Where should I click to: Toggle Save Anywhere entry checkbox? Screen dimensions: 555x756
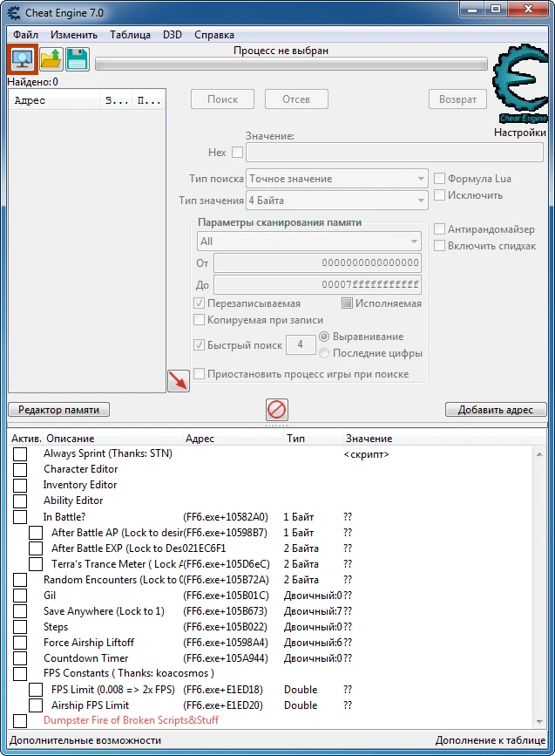(x=20, y=611)
